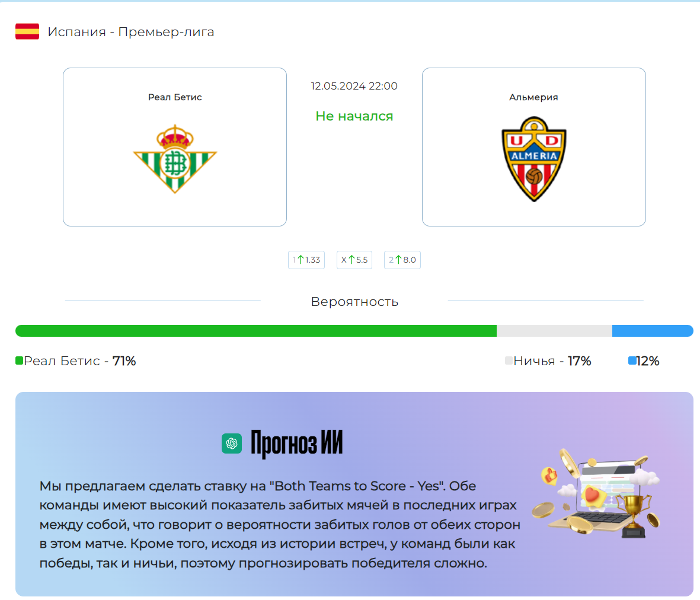Click the Ничья - 17% label

pyautogui.click(x=552, y=360)
